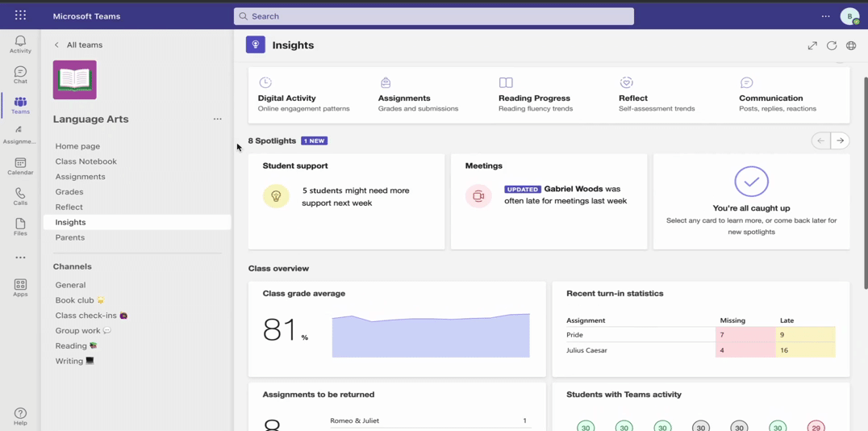Open the Class Notebook page

click(x=86, y=161)
